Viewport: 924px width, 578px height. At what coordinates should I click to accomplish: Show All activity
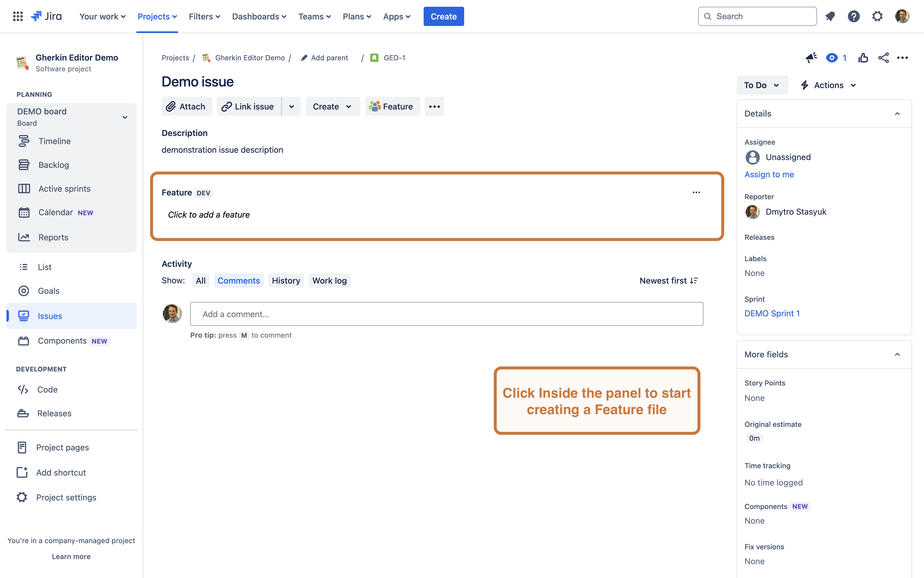point(200,281)
